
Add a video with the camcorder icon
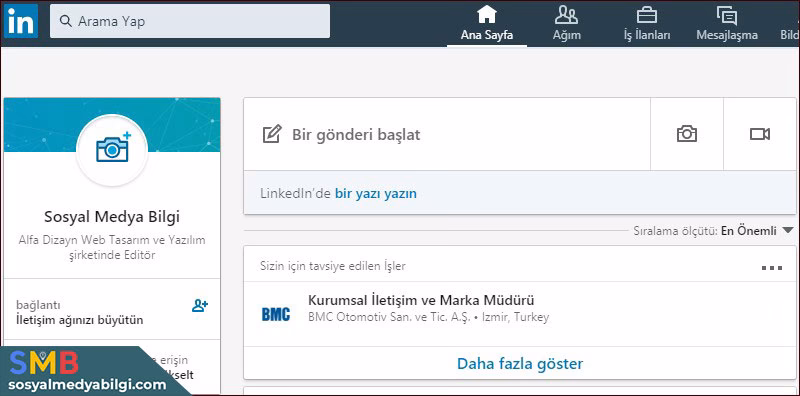click(760, 134)
